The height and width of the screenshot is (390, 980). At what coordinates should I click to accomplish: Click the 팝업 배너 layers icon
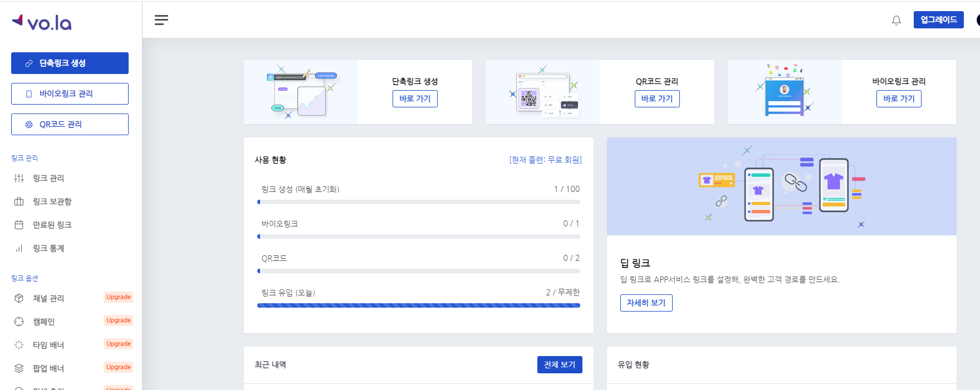(19, 368)
